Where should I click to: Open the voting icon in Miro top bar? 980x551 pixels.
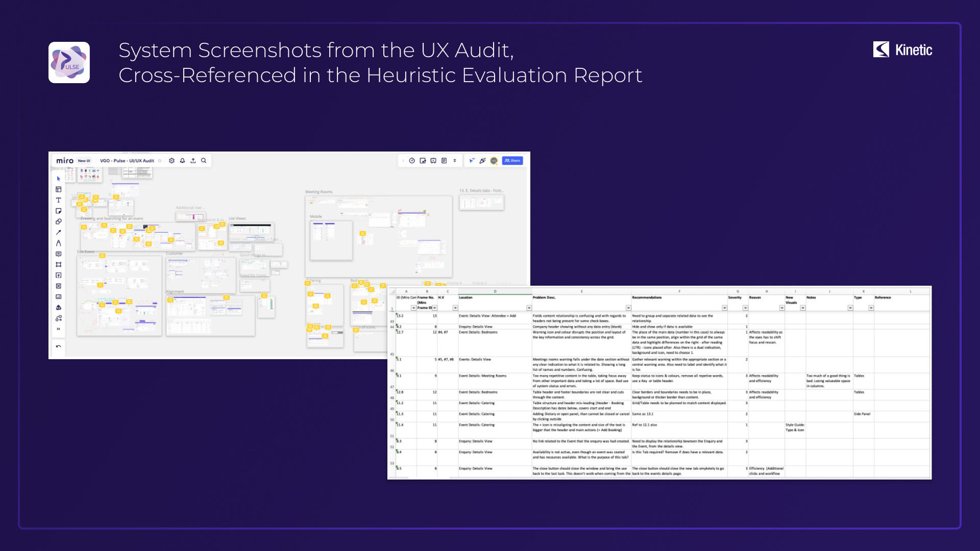click(x=423, y=161)
